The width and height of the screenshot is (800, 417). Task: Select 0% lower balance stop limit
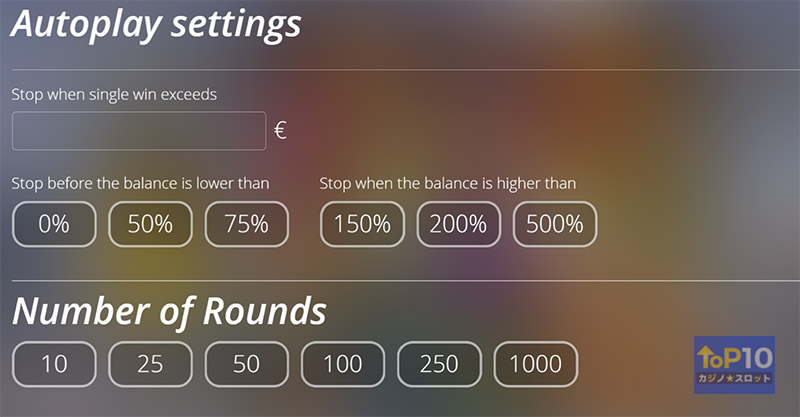click(54, 224)
